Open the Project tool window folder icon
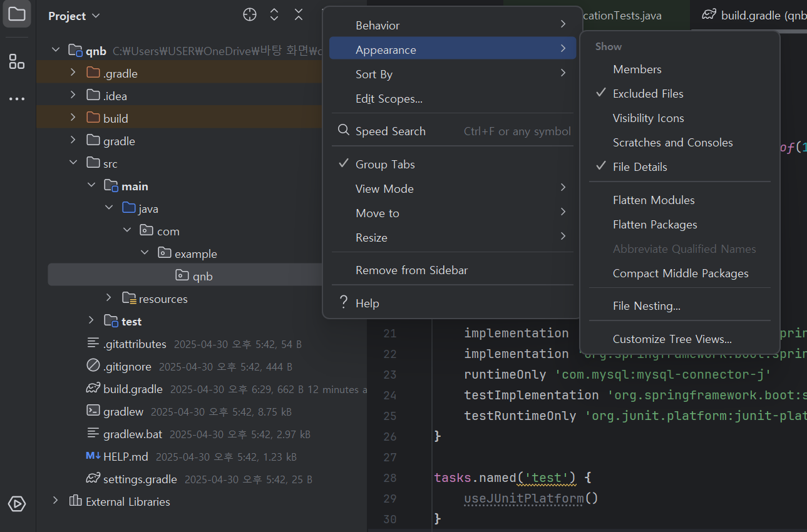Image resolution: width=807 pixels, height=532 pixels. click(17, 14)
